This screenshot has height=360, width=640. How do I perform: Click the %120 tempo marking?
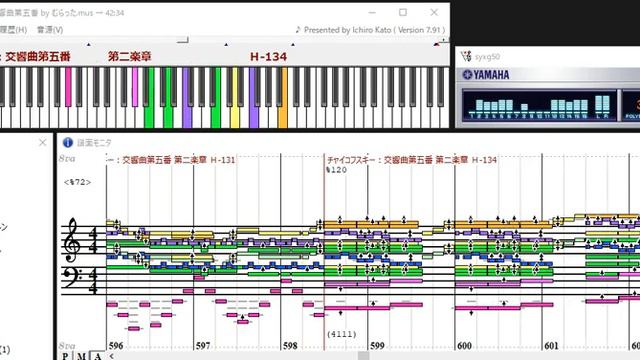pos(337,170)
